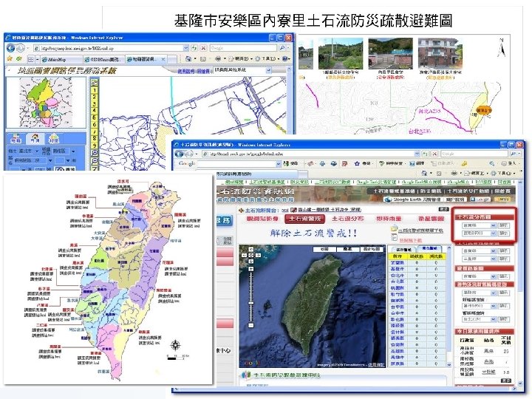Click the Print icon in the rear browser command bar
The height and width of the screenshot is (399, 532).
point(218,59)
